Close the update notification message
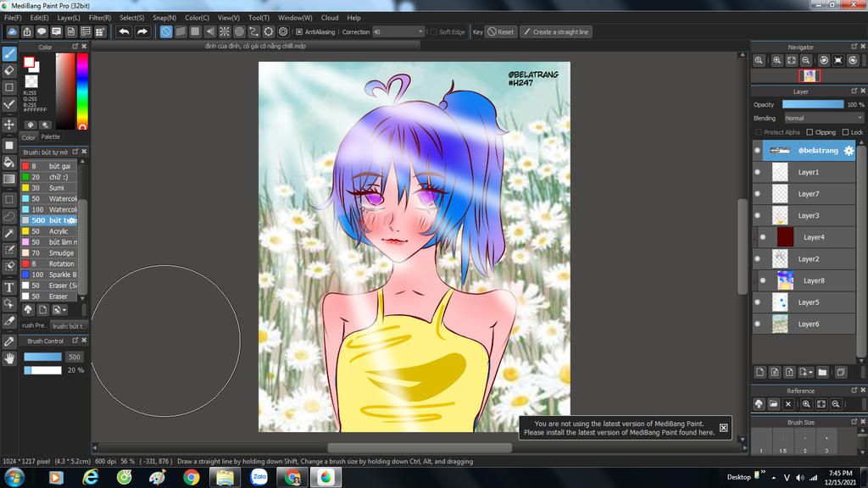 click(x=724, y=428)
